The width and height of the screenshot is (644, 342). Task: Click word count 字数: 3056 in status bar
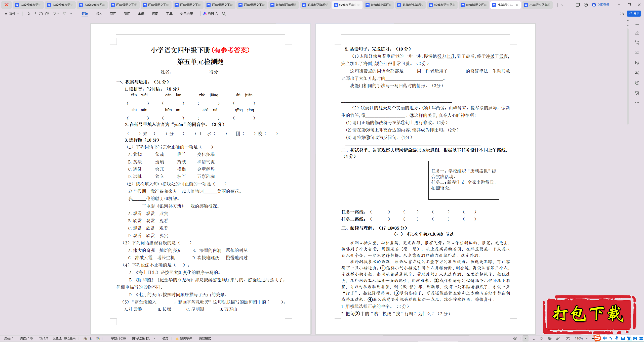coord(118,338)
